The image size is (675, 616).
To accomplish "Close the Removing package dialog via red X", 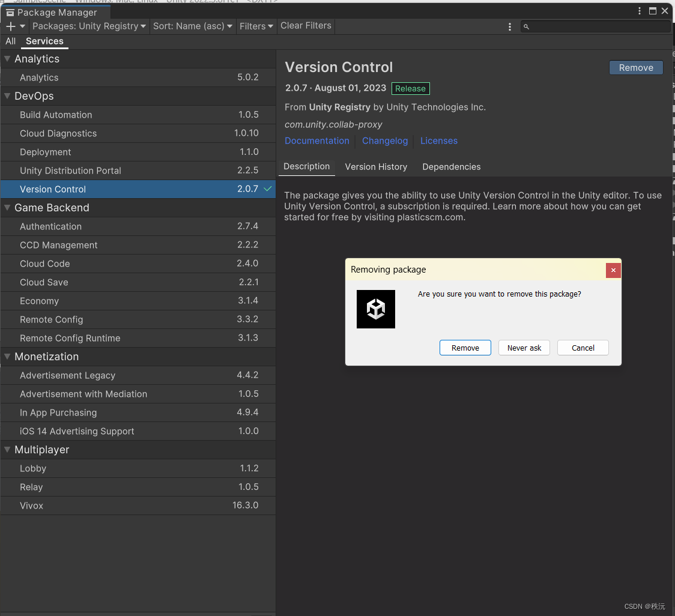I will coord(613,270).
